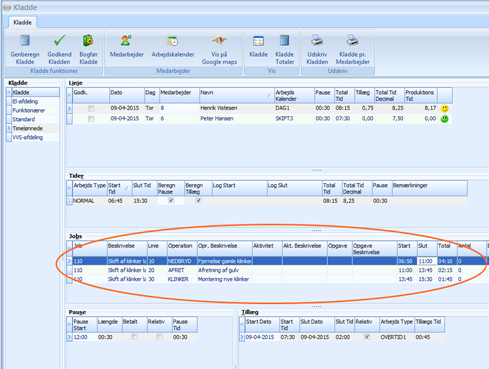The width and height of the screenshot is (489, 369).
Task: Toggle Beregn Pause checkbox on the NORMAL row
Action: point(171,201)
